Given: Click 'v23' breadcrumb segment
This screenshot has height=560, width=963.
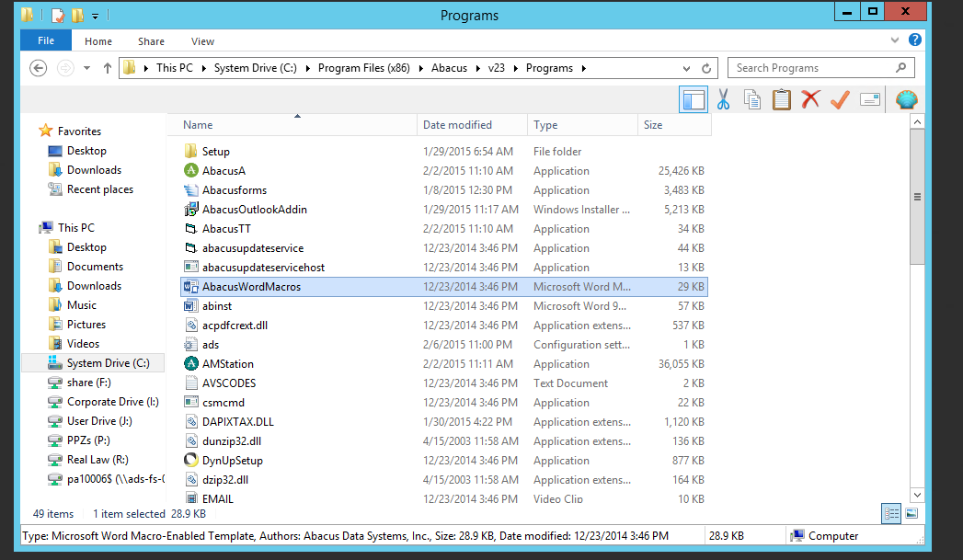Looking at the screenshot, I should [497, 68].
